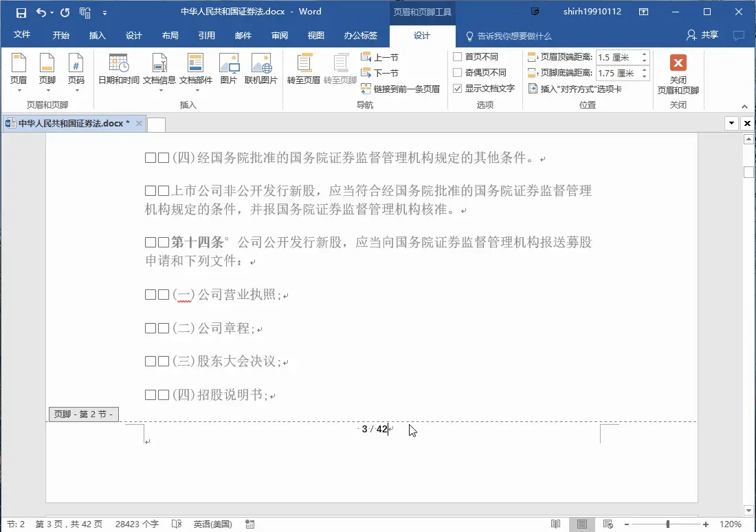The width and height of the screenshot is (756, 532).
Task: Click the spelling check status icon
Action: 177,524
